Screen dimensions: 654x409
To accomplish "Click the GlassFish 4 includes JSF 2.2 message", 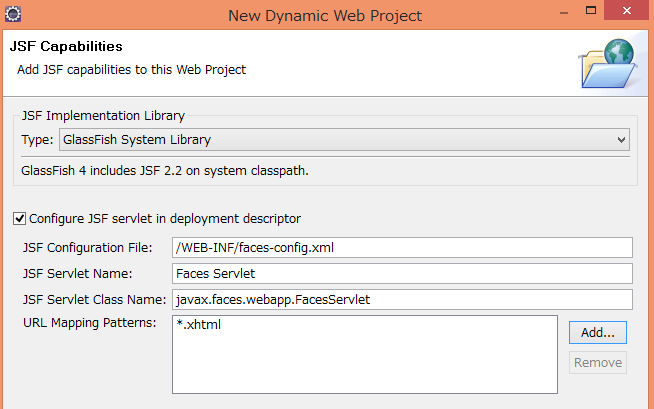I will pyautogui.click(x=165, y=171).
